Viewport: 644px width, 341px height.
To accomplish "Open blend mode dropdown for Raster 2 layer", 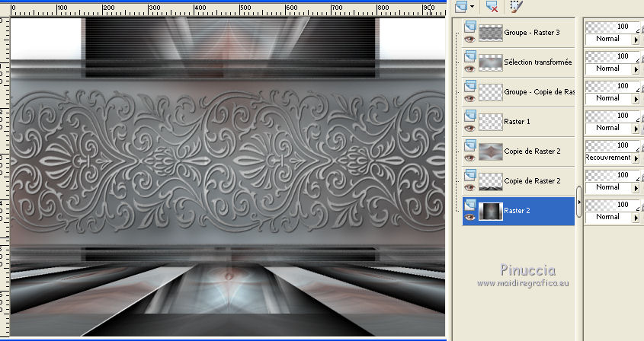I will [636, 217].
